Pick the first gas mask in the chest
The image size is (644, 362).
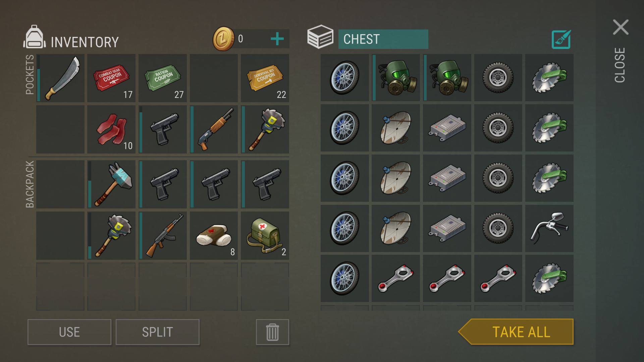(396, 77)
